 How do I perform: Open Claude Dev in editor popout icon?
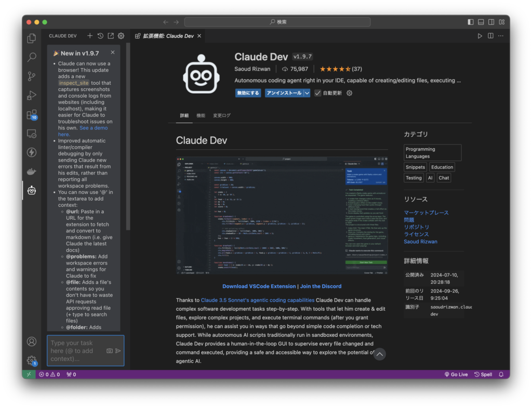[111, 36]
